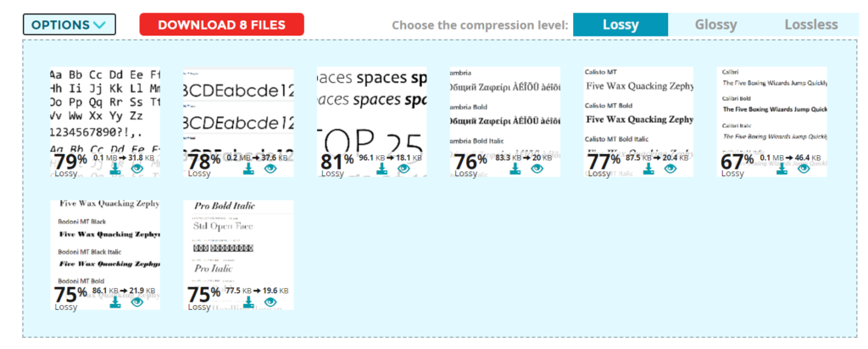Expand the chevron arrow beside OPTIONS

(x=100, y=25)
